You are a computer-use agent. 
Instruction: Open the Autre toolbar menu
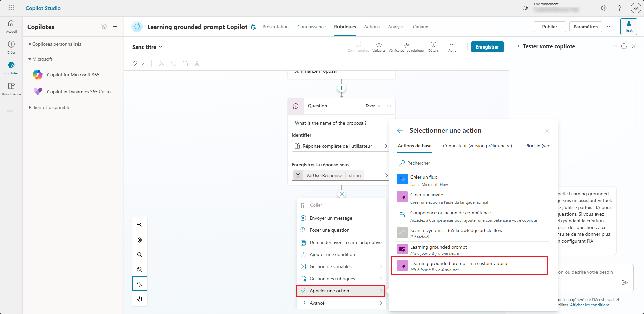452,47
